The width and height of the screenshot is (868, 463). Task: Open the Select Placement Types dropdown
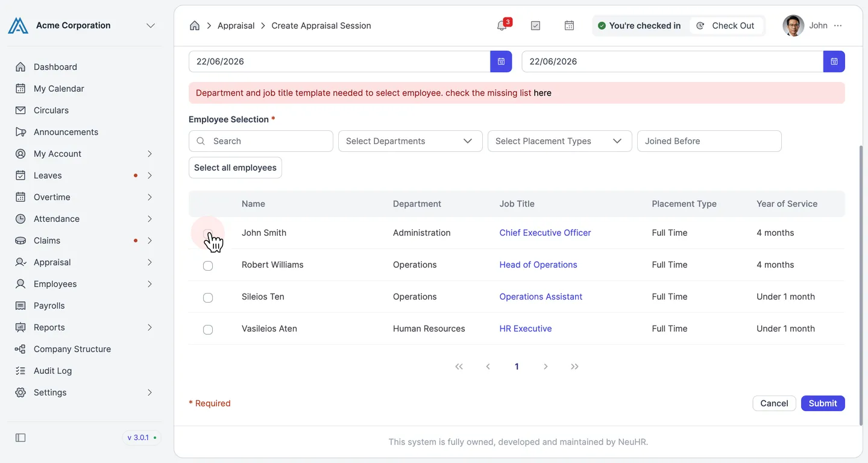[560, 141]
